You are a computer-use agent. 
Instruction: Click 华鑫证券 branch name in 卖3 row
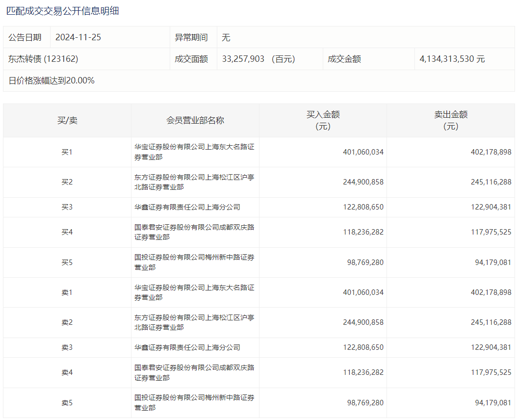point(187,347)
